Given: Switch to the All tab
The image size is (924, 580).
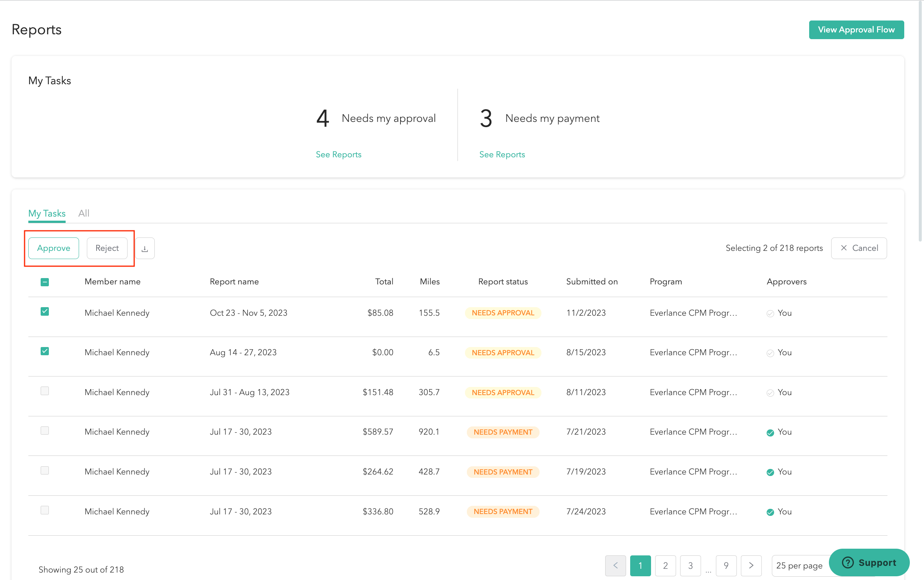Looking at the screenshot, I should 84,213.
